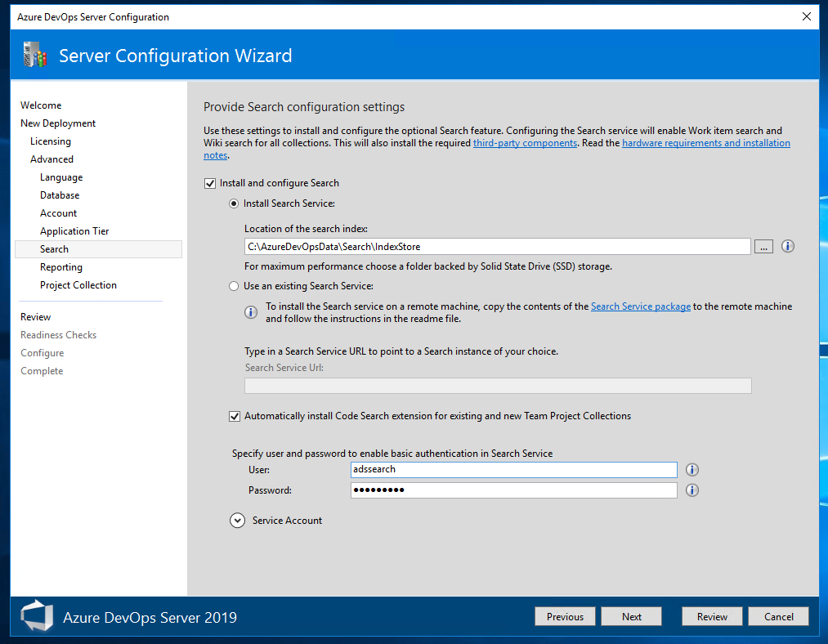This screenshot has width=828, height=644.
Task: Click the Next button
Action: coord(632,616)
